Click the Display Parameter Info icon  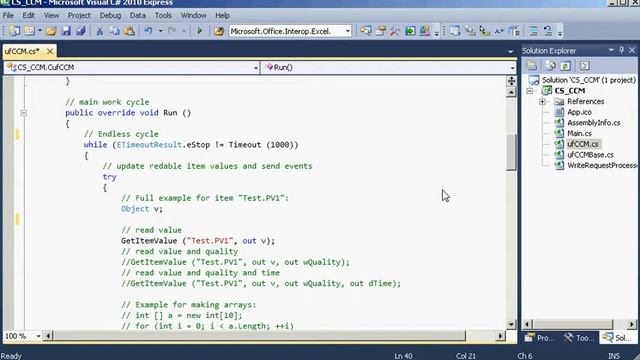pyautogui.click(x=470, y=31)
